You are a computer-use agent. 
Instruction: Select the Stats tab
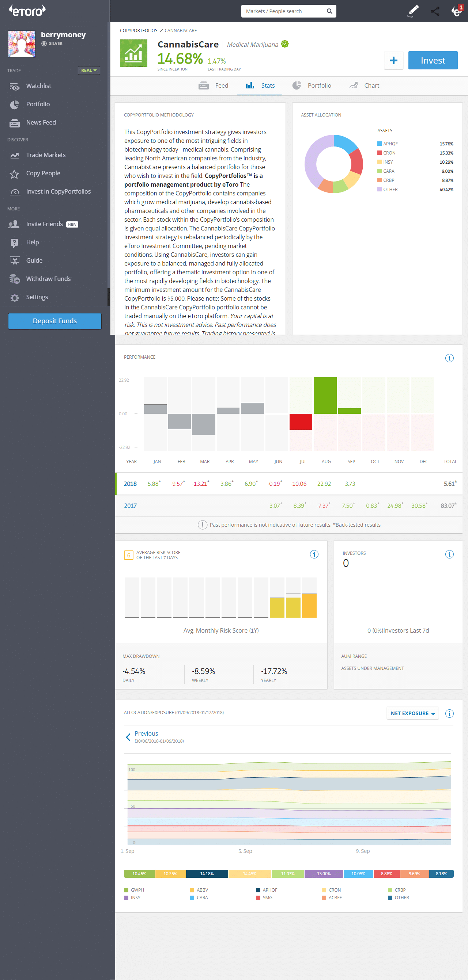tap(260, 85)
